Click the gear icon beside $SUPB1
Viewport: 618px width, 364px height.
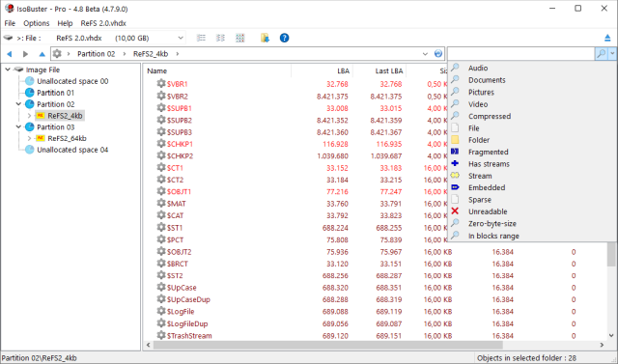click(161, 107)
